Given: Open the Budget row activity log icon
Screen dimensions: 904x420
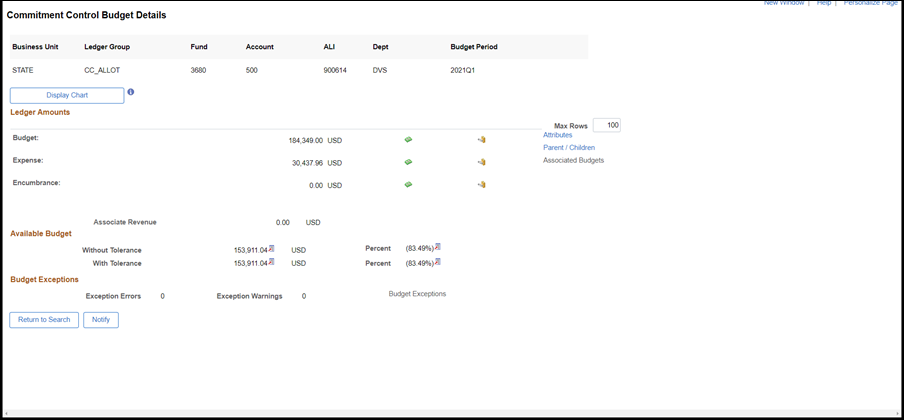Looking at the screenshot, I should pos(481,140).
